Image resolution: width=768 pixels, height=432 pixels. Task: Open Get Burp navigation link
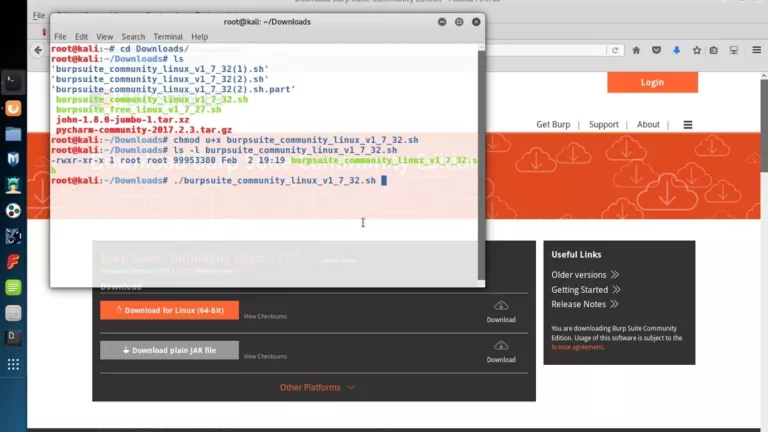553,124
